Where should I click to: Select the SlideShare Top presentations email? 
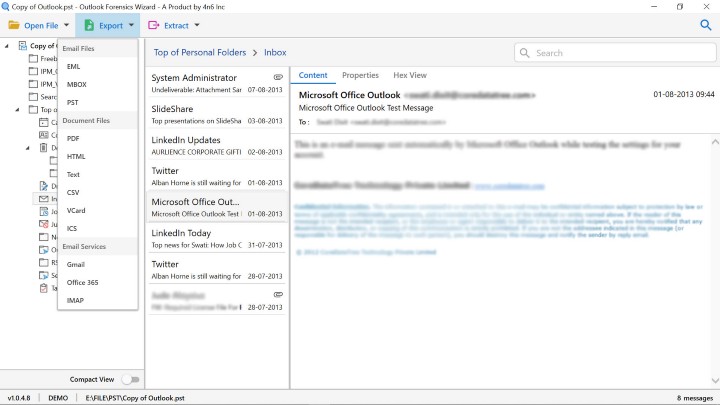coord(216,114)
